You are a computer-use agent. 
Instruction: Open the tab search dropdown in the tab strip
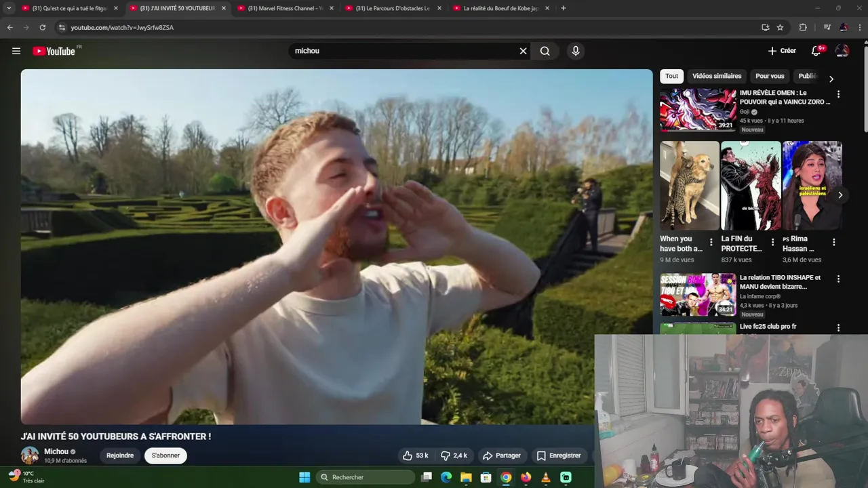click(9, 8)
